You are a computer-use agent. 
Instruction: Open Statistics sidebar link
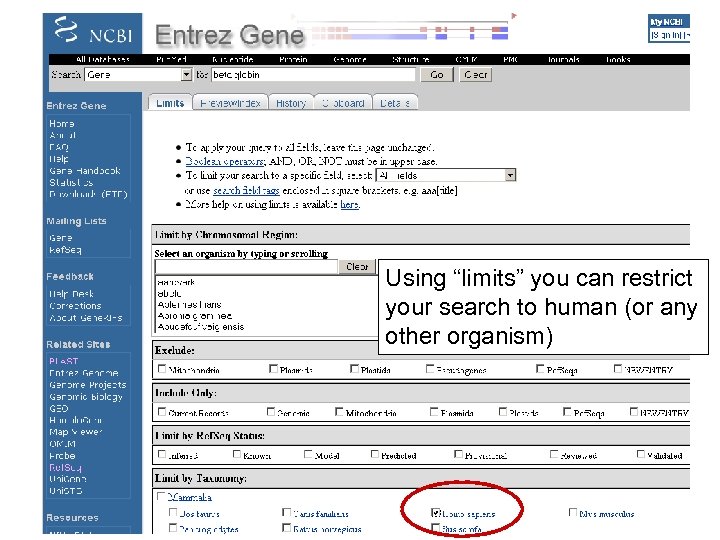pos(71,182)
